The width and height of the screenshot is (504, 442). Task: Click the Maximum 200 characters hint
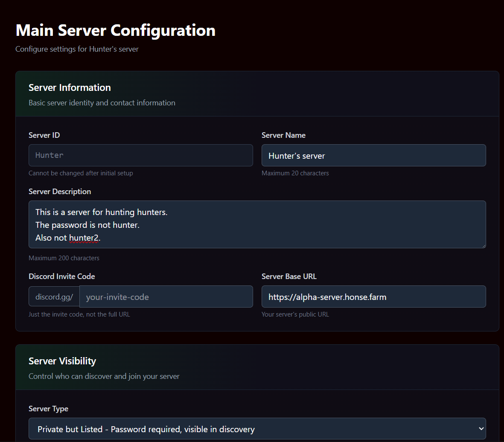pyautogui.click(x=64, y=258)
